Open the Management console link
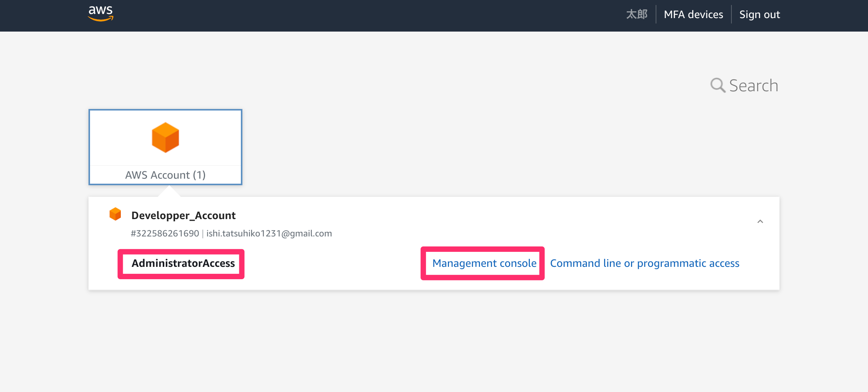The height and width of the screenshot is (392, 868). pos(484,263)
